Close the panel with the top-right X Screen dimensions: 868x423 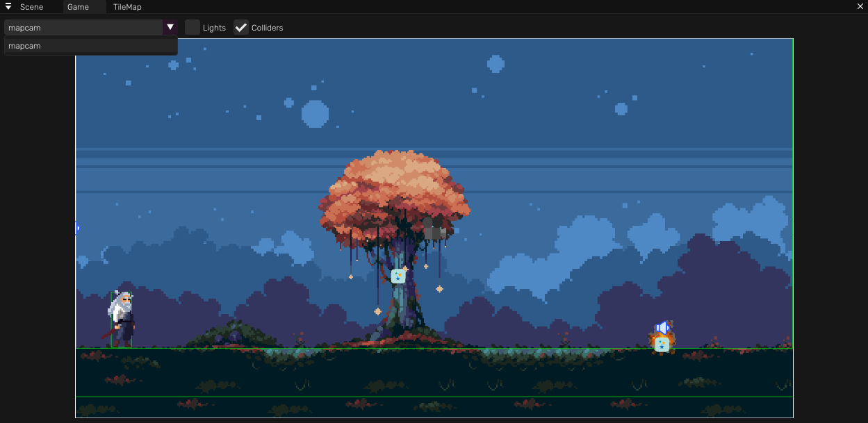861,7
